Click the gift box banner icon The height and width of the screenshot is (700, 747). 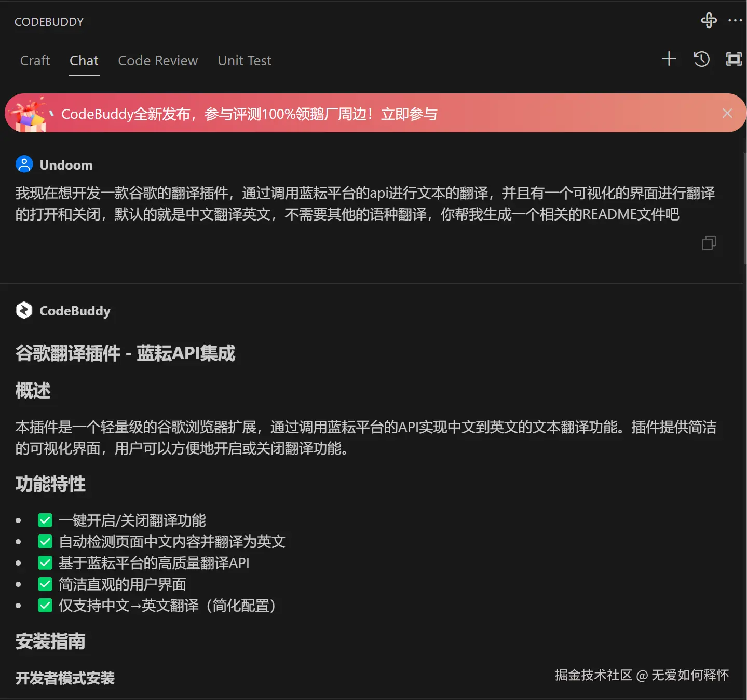pos(30,114)
